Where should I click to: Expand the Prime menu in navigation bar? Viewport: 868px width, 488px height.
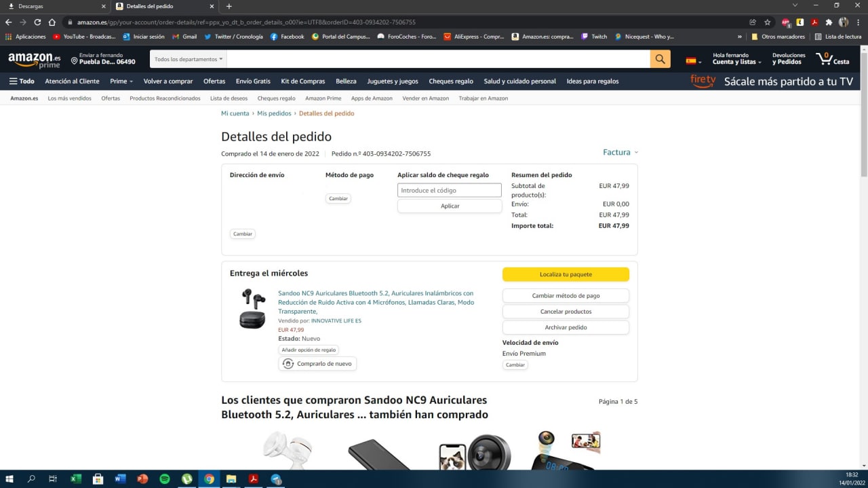121,81
